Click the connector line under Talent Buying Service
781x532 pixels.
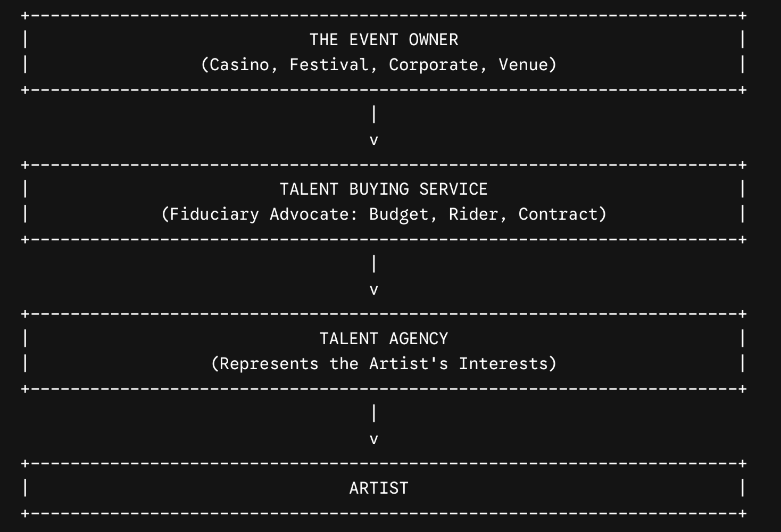point(374,264)
